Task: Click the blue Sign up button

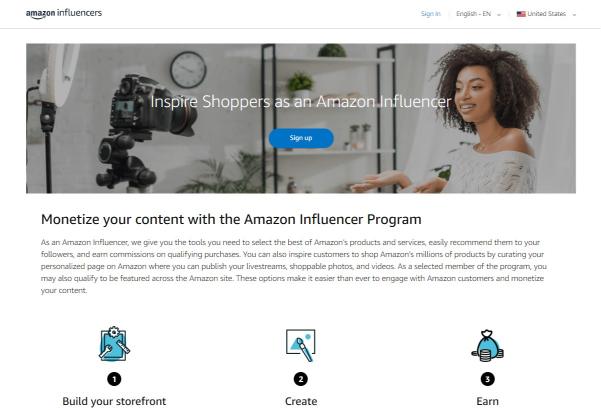Action: 301,138
